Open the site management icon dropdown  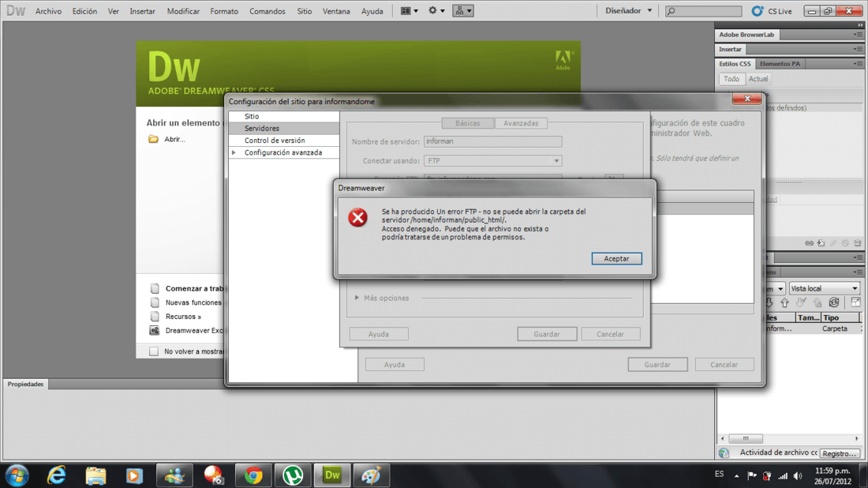[x=462, y=10]
